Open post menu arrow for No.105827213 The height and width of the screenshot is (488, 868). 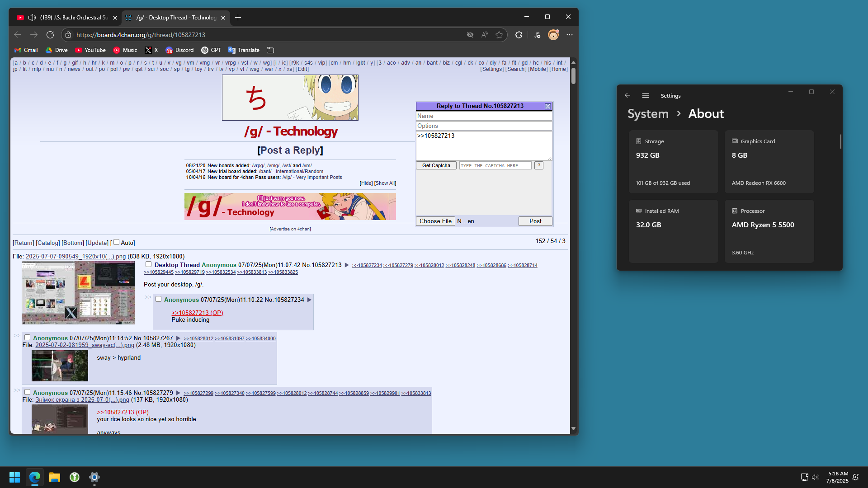347,265
